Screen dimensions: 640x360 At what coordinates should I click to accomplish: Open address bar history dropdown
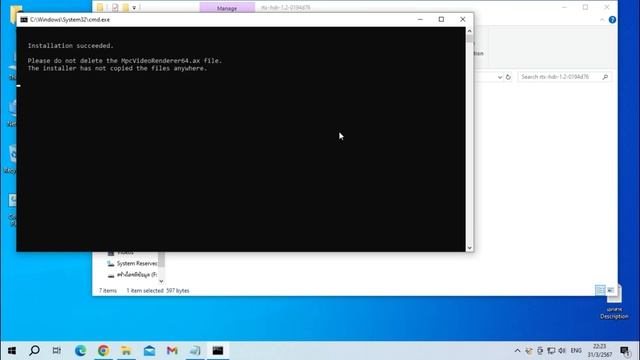pyautogui.click(x=500, y=77)
